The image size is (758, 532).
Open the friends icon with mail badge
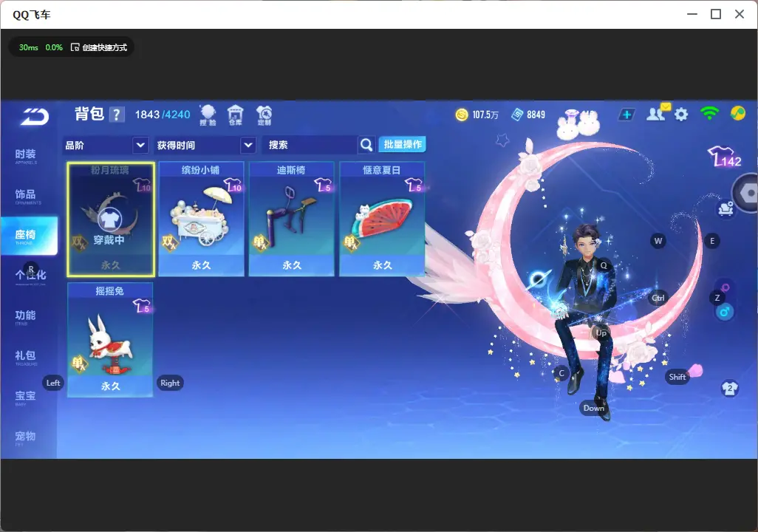click(658, 113)
